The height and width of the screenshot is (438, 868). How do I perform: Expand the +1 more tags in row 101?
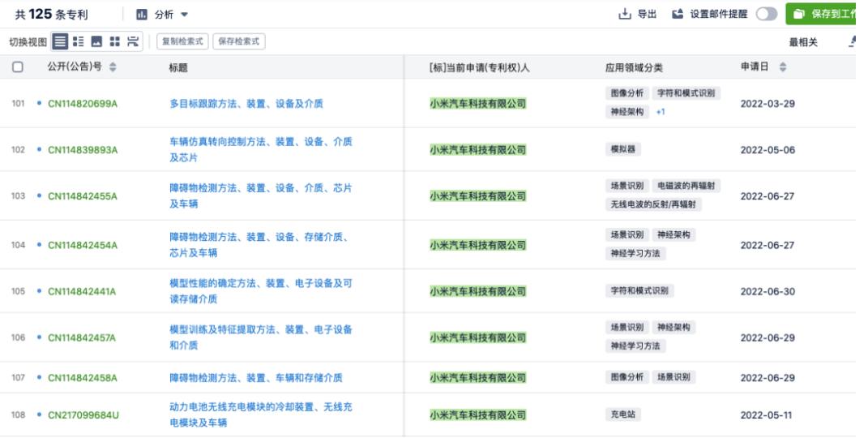(x=661, y=112)
